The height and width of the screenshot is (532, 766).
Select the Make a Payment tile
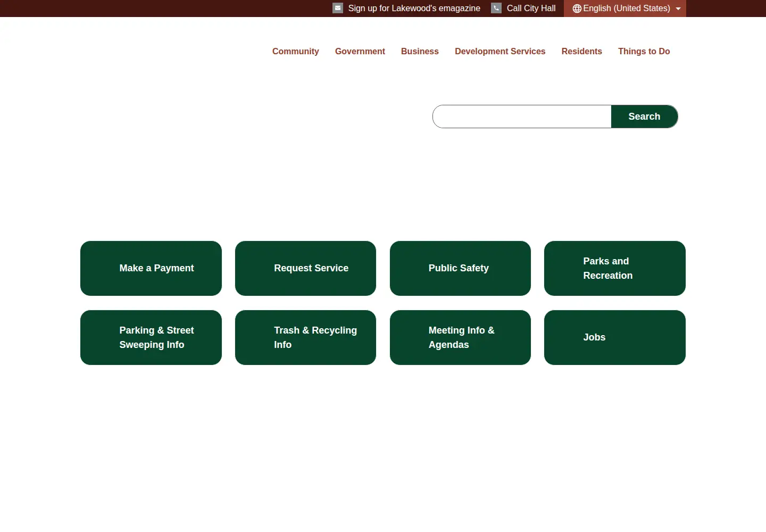pyautogui.click(x=151, y=268)
